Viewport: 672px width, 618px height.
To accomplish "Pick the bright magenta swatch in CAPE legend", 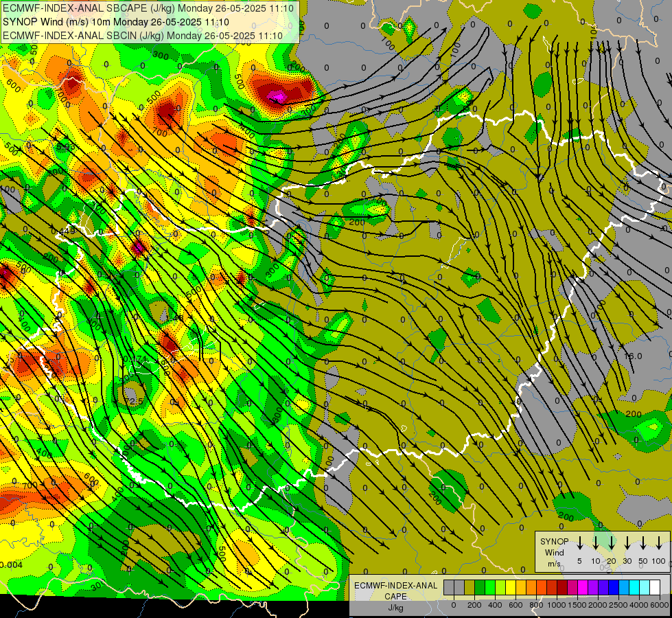I will [583, 587].
